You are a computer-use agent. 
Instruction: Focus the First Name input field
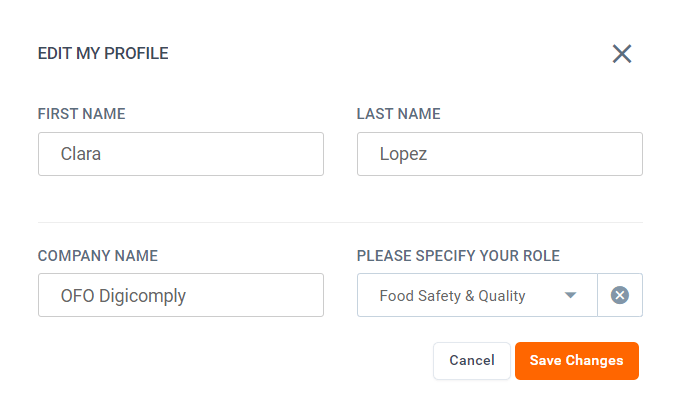[x=180, y=154]
